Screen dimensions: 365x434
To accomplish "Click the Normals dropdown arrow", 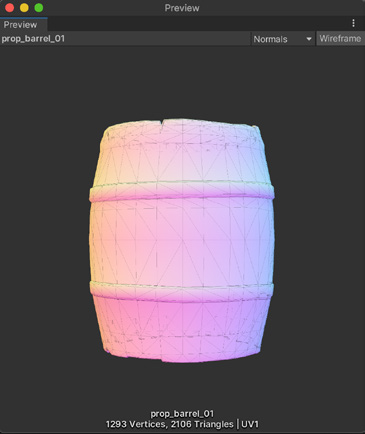I will coord(309,39).
